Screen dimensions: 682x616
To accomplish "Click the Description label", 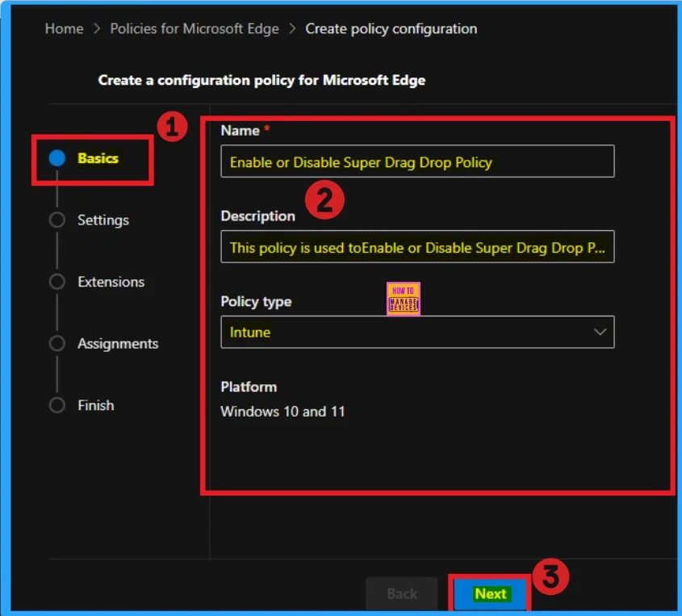I will point(258,216).
